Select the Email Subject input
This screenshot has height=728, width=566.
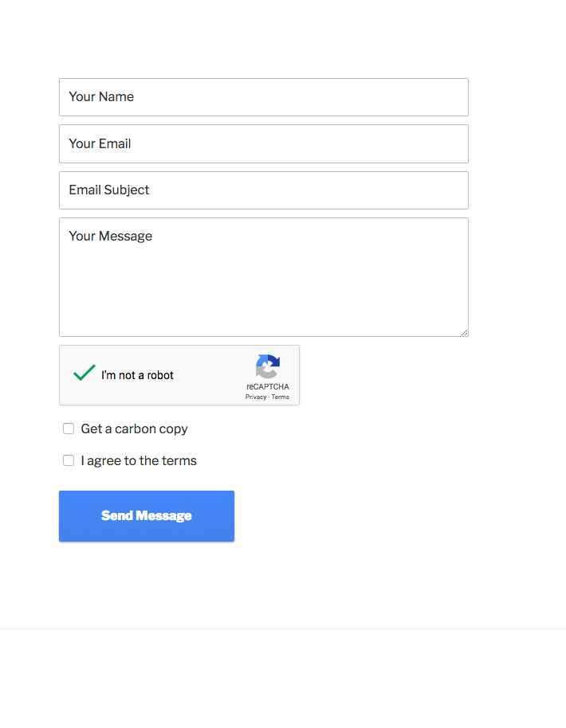263,190
